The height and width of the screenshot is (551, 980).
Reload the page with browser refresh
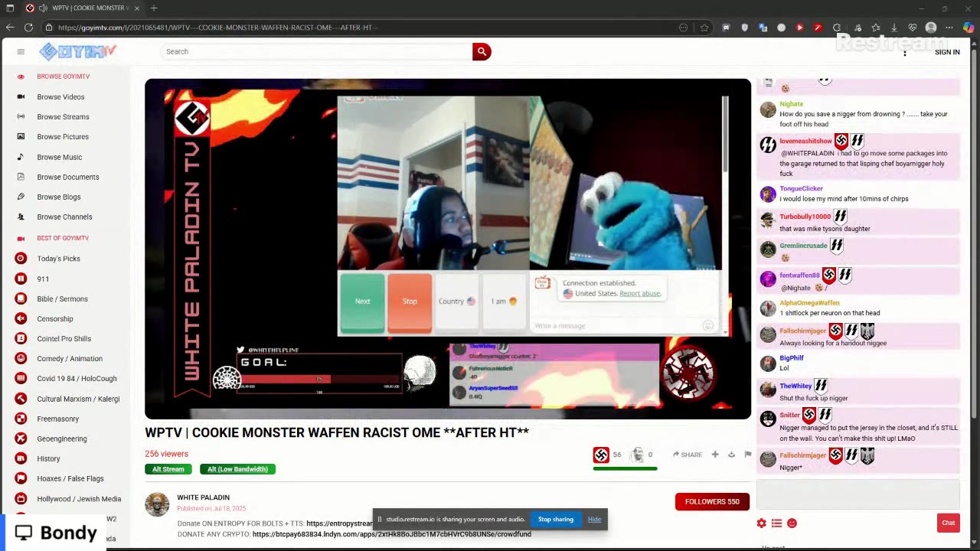point(28,28)
